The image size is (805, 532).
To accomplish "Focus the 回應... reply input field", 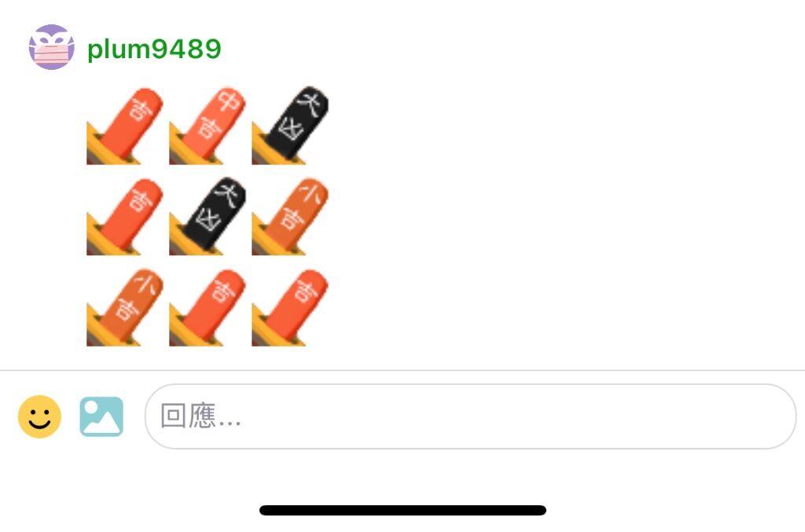I will click(x=470, y=416).
